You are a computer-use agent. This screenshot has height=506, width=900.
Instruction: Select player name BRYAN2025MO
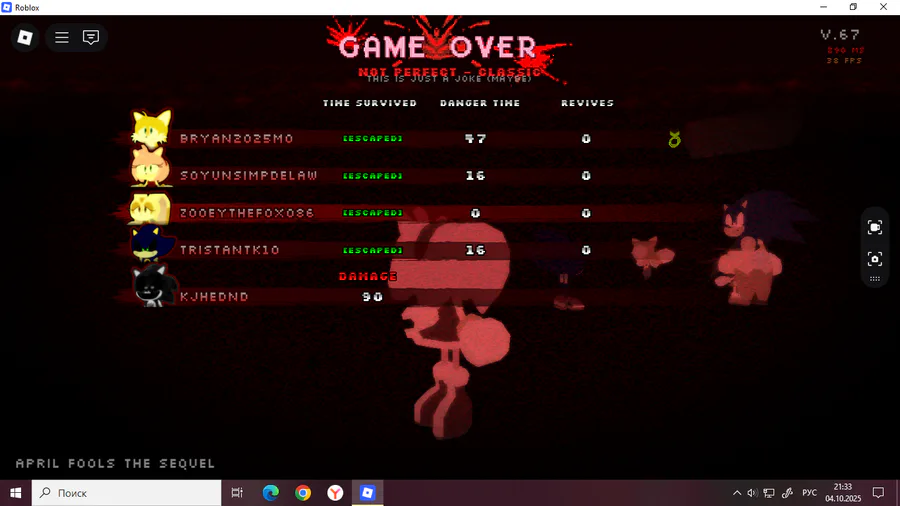236,139
